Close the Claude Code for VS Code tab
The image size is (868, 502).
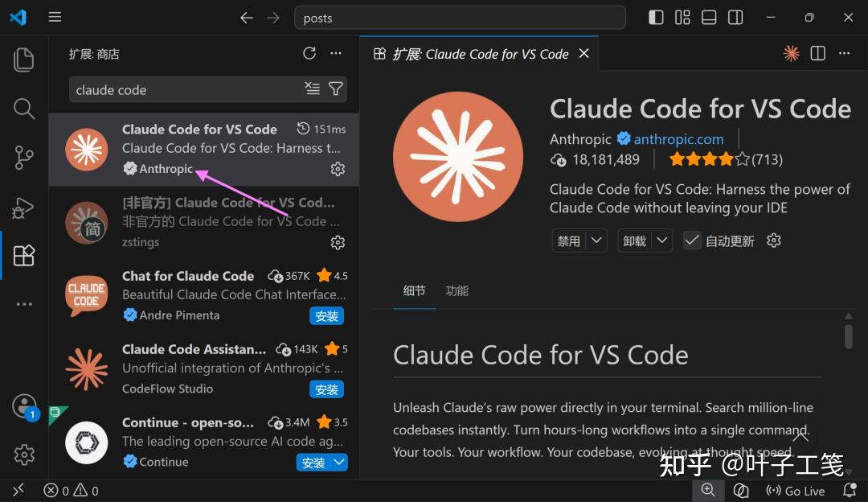(584, 54)
